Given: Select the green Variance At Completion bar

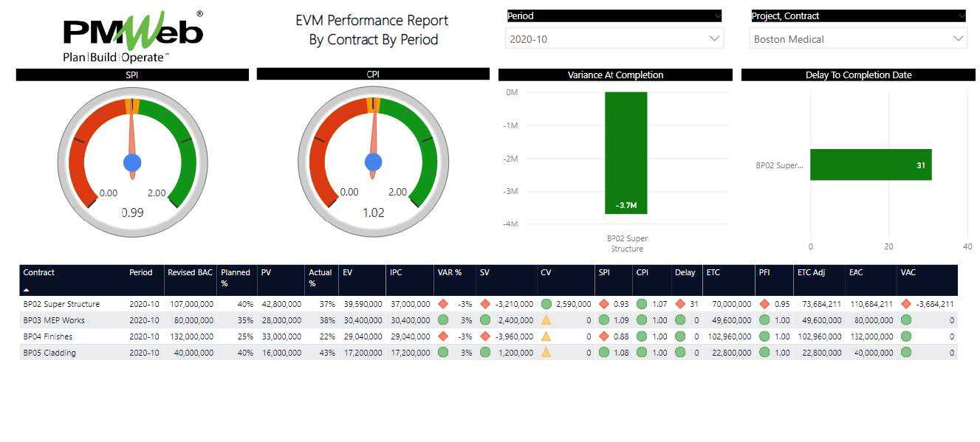Looking at the screenshot, I should point(626,153).
